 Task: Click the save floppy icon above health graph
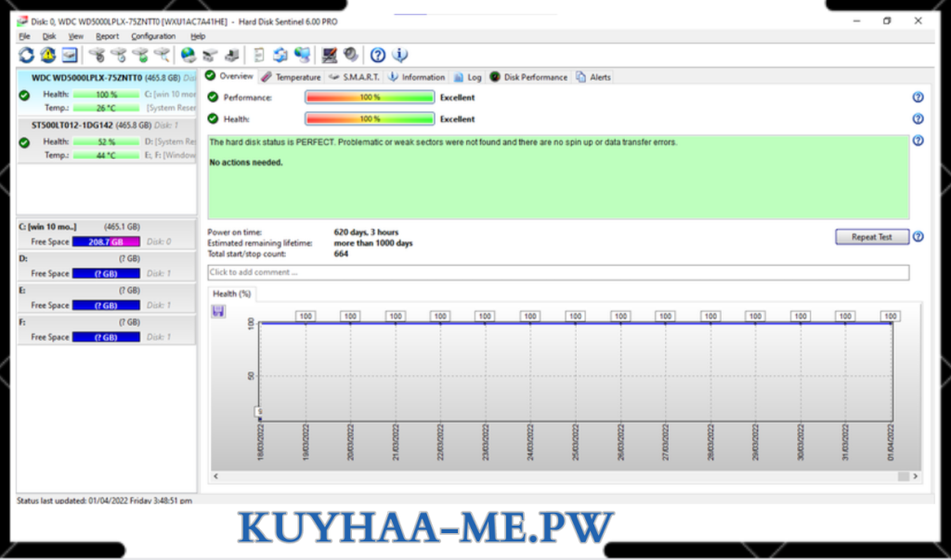pyautogui.click(x=218, y=311)
